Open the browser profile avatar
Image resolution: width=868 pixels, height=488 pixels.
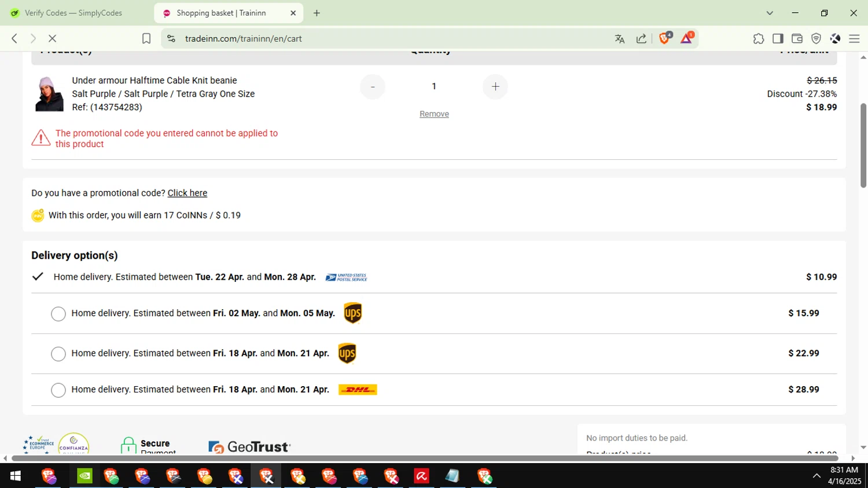[835, 39]
